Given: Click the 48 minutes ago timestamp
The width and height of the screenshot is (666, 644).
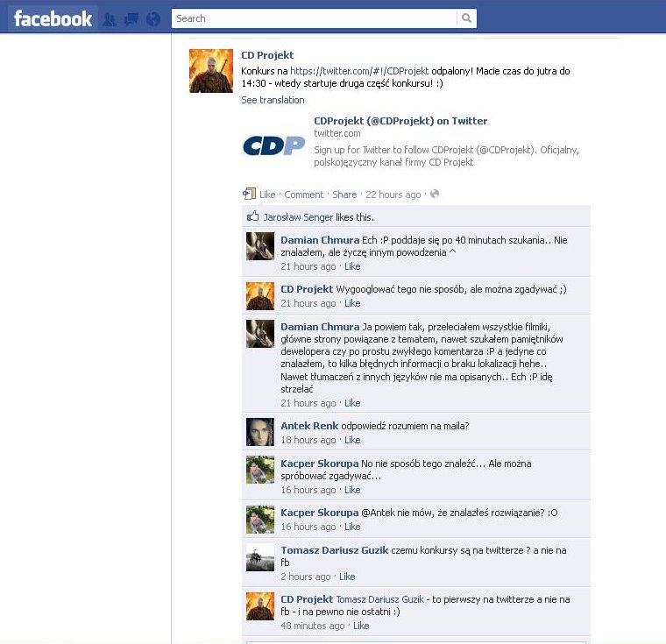Looking at the screenshot, I should click(313, 626).
